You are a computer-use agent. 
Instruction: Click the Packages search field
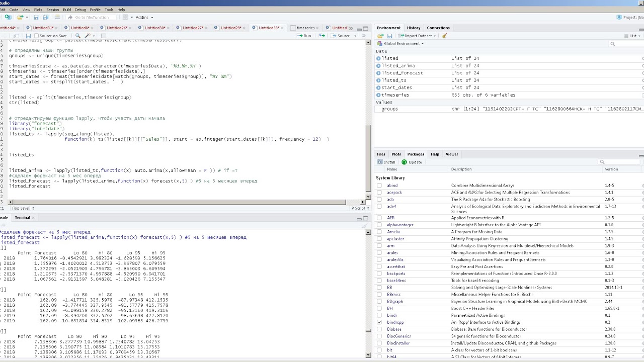tap(620, 162)
